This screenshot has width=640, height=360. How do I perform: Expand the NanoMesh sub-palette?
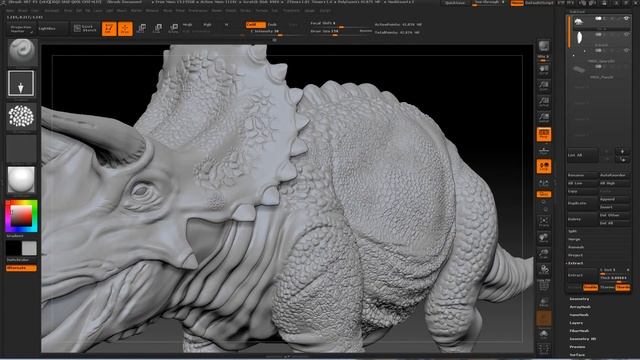[579, 315]
